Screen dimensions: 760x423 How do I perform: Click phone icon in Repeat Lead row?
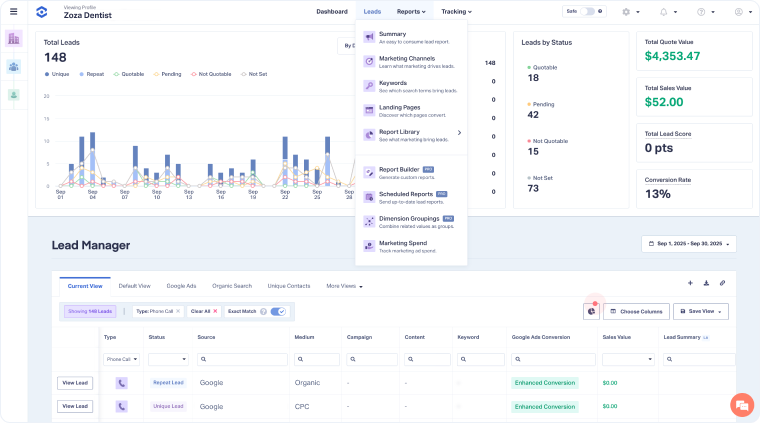pyautogui.click(x=122, y=382)
